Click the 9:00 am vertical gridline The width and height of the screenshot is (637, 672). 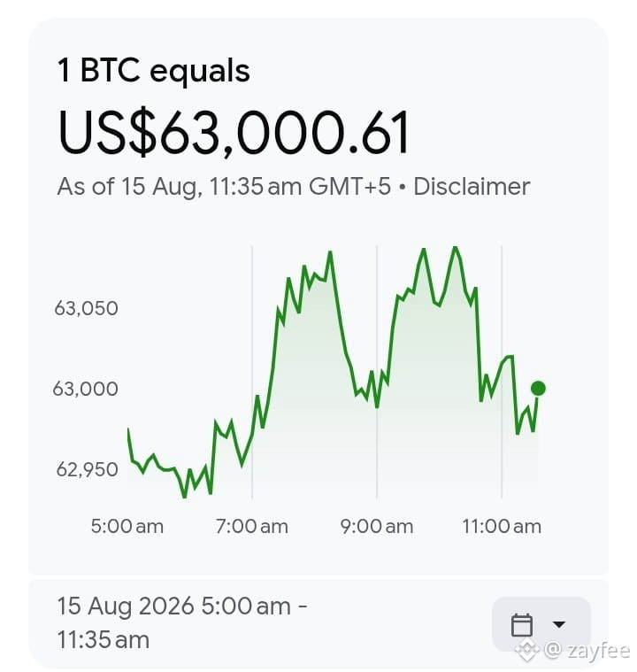[377, 372]
